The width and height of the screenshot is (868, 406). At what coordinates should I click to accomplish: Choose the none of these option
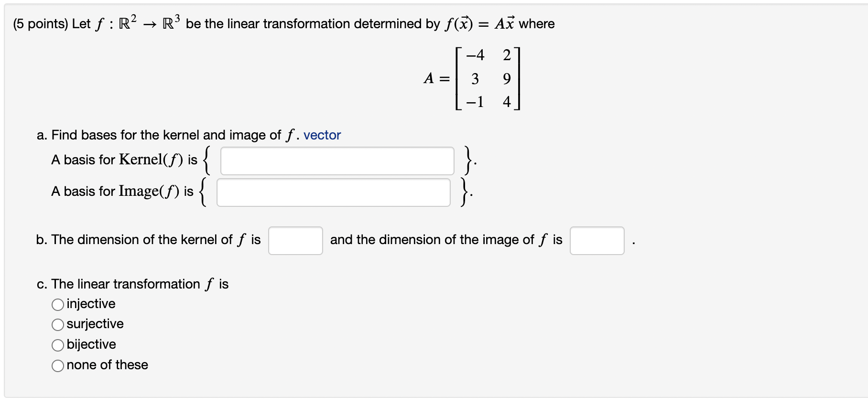tap(57, 365)
